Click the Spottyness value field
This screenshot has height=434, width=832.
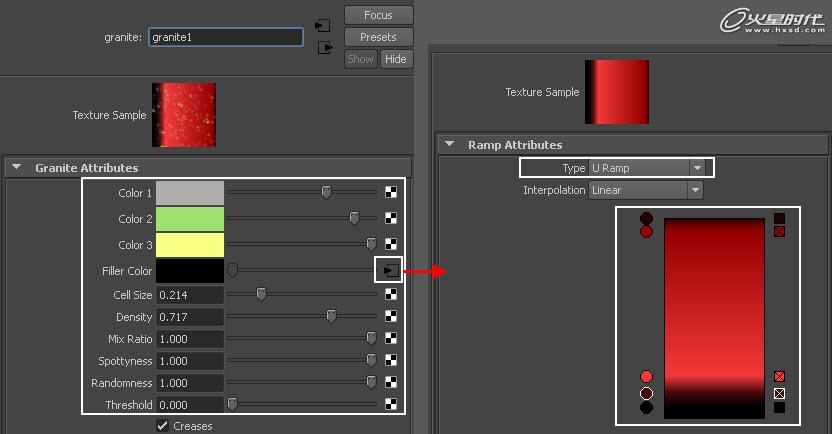(190, 361)
